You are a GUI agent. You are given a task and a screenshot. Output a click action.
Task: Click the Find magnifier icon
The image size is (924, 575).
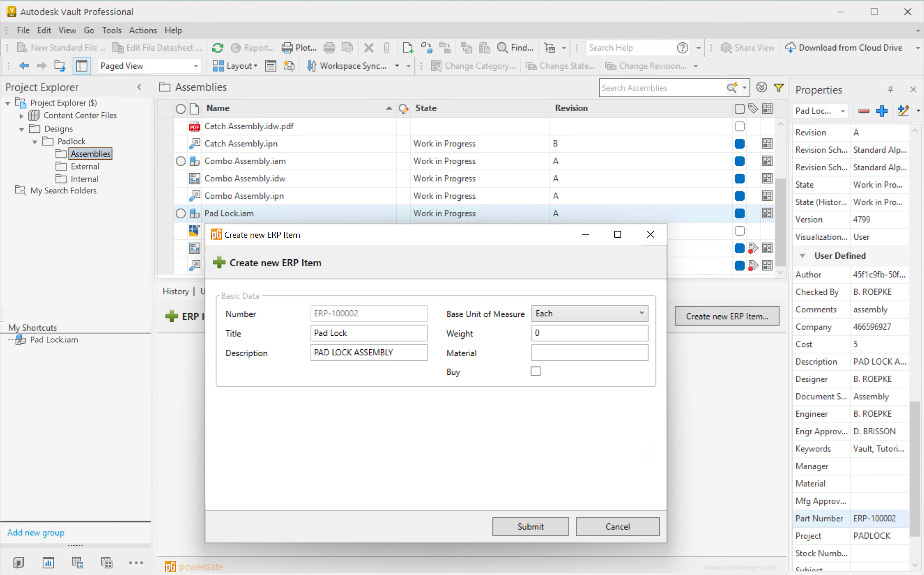point(502,48)
